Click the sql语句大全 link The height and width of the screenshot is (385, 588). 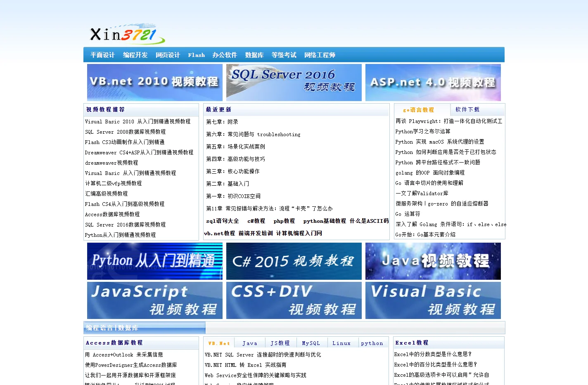pos(223,221)
